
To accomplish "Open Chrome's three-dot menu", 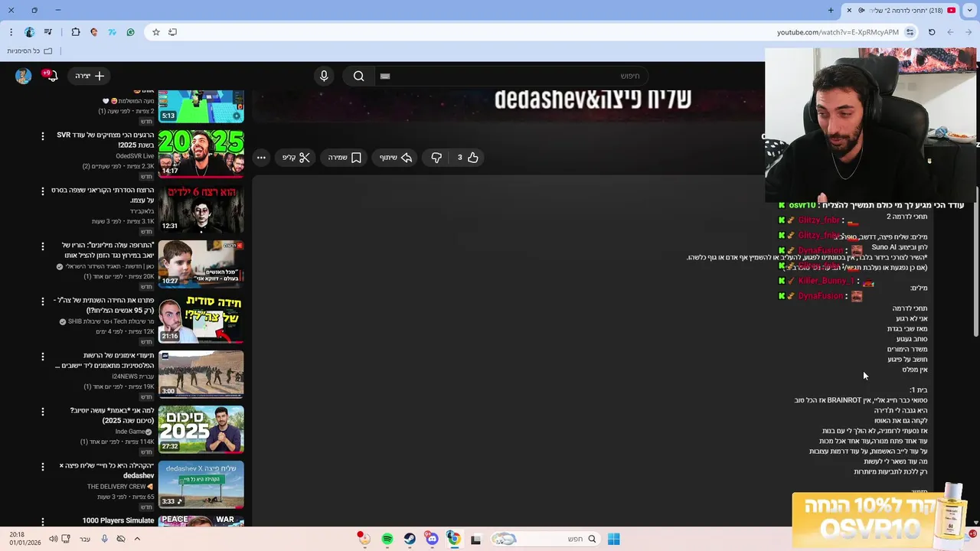I will coord(11,32).
